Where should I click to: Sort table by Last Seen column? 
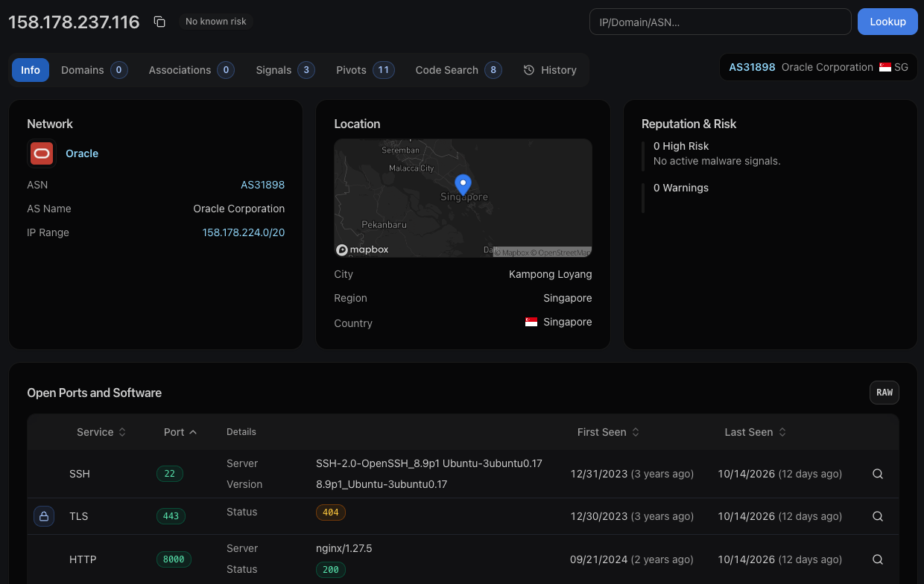(756, 432)
